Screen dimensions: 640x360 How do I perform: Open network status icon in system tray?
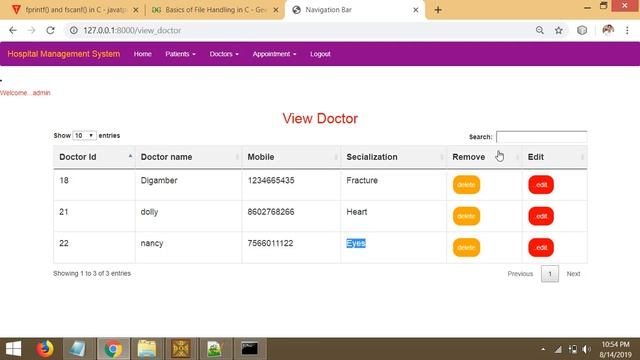tap(558, 349)
